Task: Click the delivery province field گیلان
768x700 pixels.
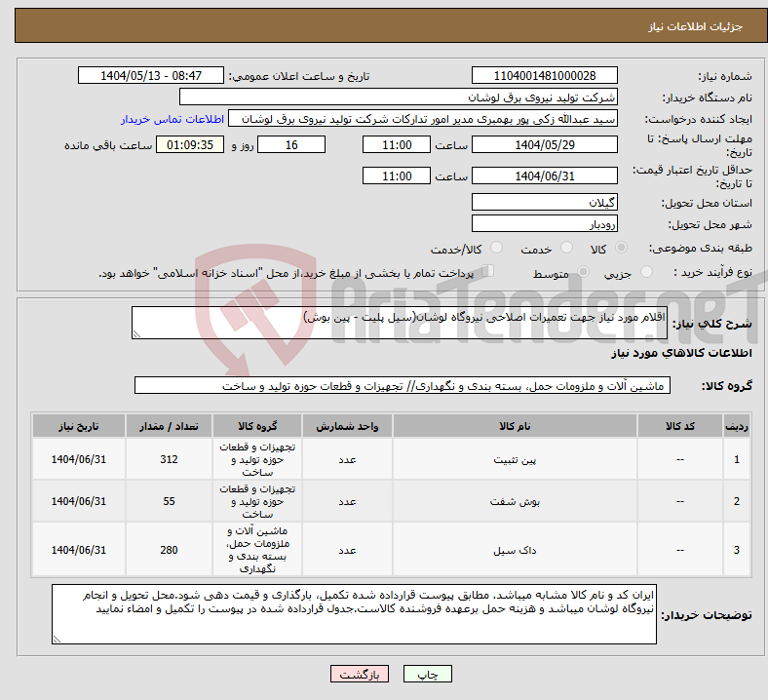Action: click(x=544, y=202)
